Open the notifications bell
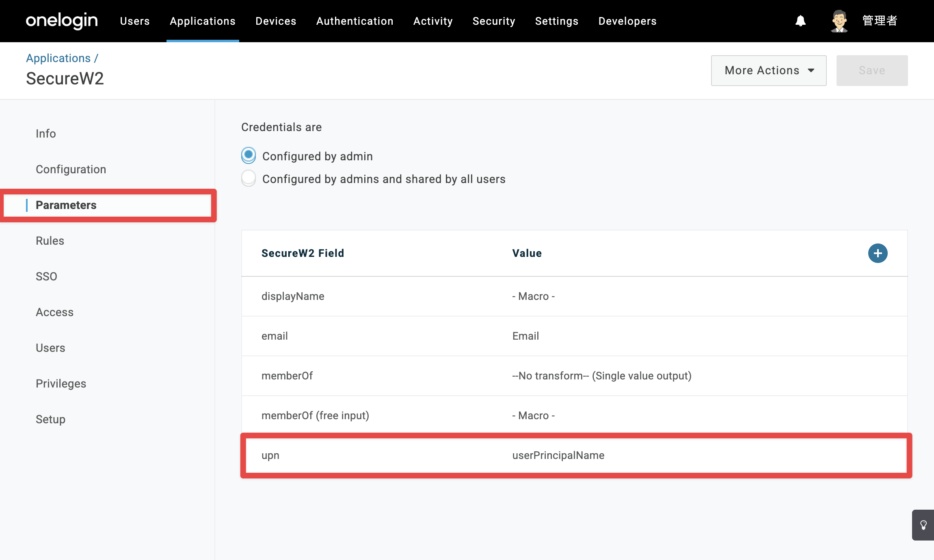This screenshot has width=934, height=560. tap(800, 21)
